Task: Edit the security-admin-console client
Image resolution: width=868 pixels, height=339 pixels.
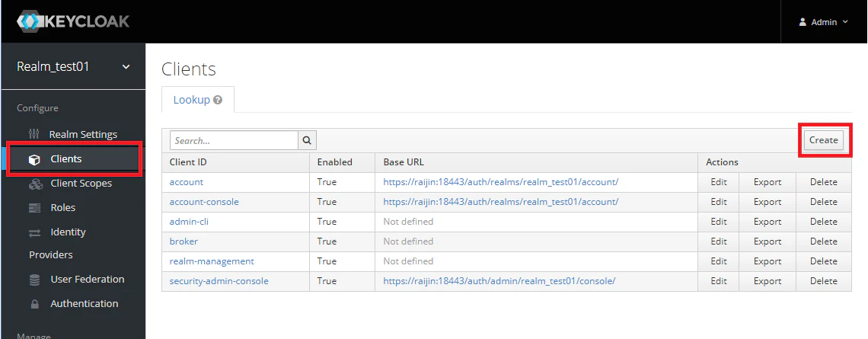Action: (719, 281)
